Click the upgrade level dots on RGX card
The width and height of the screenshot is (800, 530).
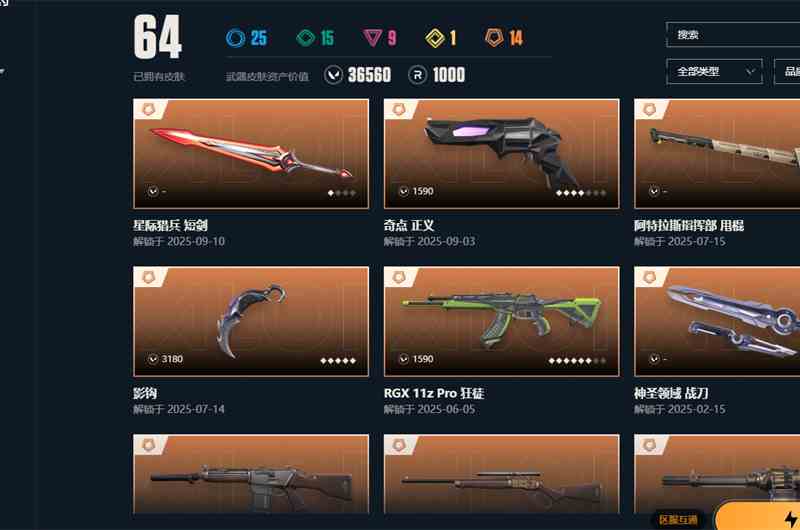pos(577,360)
